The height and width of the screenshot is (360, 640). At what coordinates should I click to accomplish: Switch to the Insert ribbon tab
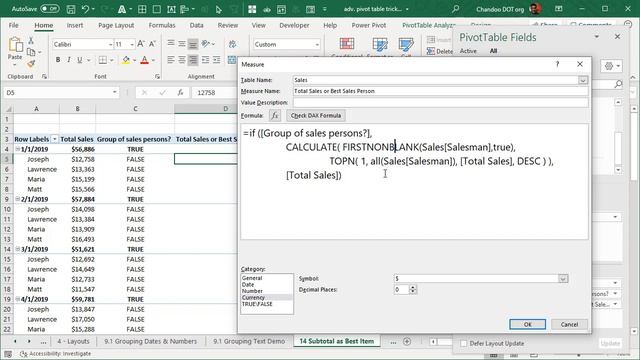[x=75, y=25]
